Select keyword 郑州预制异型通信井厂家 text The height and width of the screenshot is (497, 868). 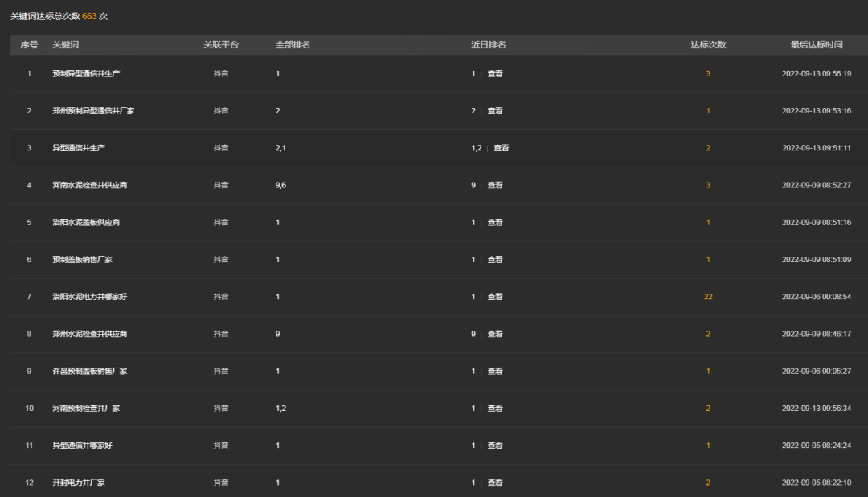tap(93, 111)
